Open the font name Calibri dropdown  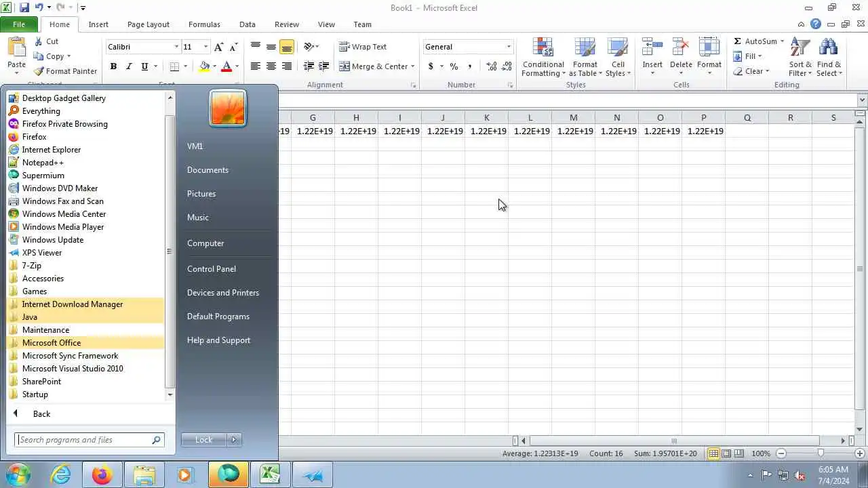coord(176,47)
